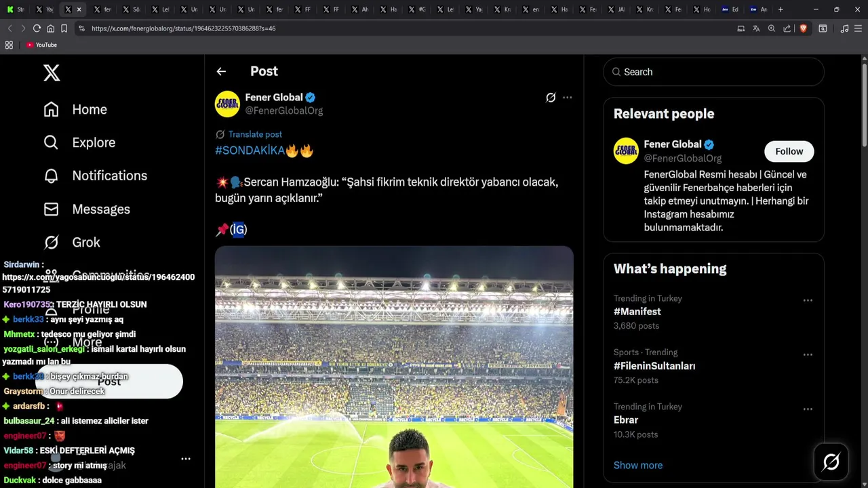Close the active X tab

(79, 9)
